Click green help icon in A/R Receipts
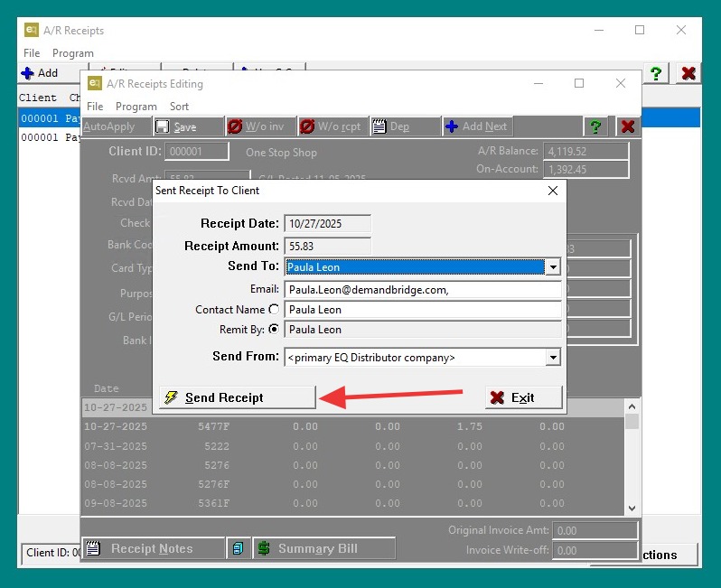 656,73
